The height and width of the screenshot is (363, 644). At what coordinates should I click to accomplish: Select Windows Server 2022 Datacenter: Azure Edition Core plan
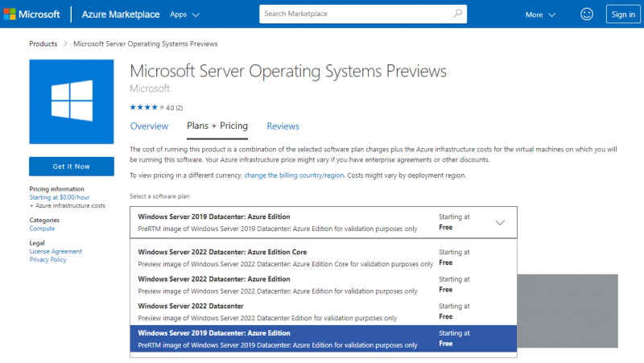pyautogui.click(x=324, y=258)
